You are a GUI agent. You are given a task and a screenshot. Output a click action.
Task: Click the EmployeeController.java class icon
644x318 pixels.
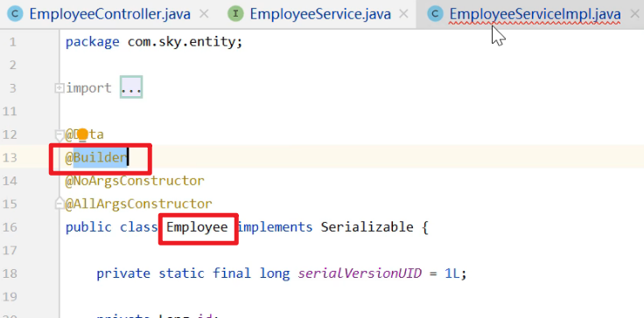click(15, 14)
